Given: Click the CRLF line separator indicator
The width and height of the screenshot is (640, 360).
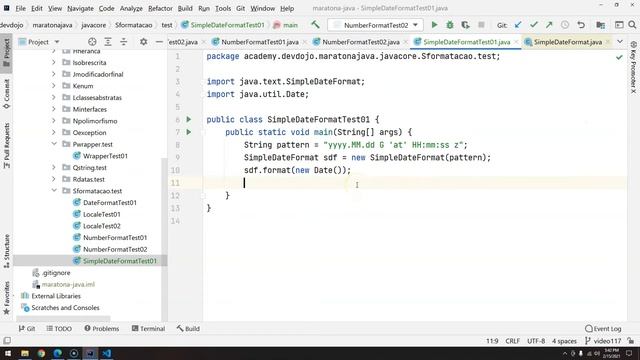Looking at the screenshot, I should [513, 341].
